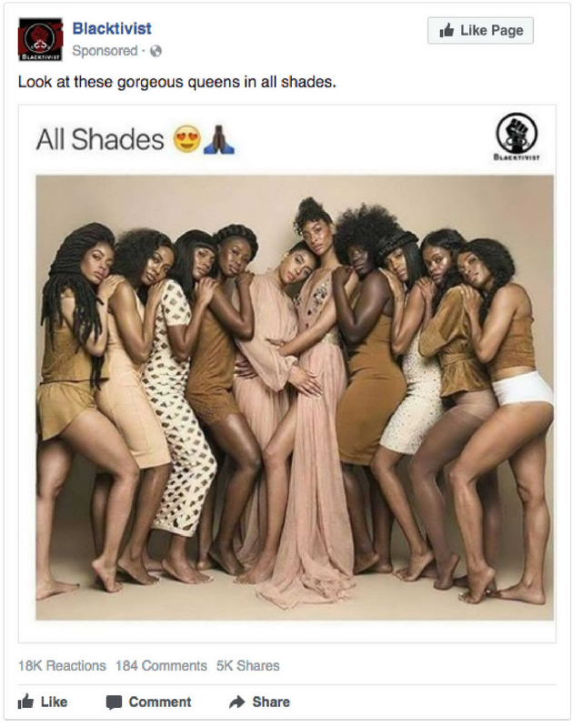Image resolution: width=572 pixels, height=728 pixels.
Task: Like the post with thumbs-up icon
Action: coord(25,701)
